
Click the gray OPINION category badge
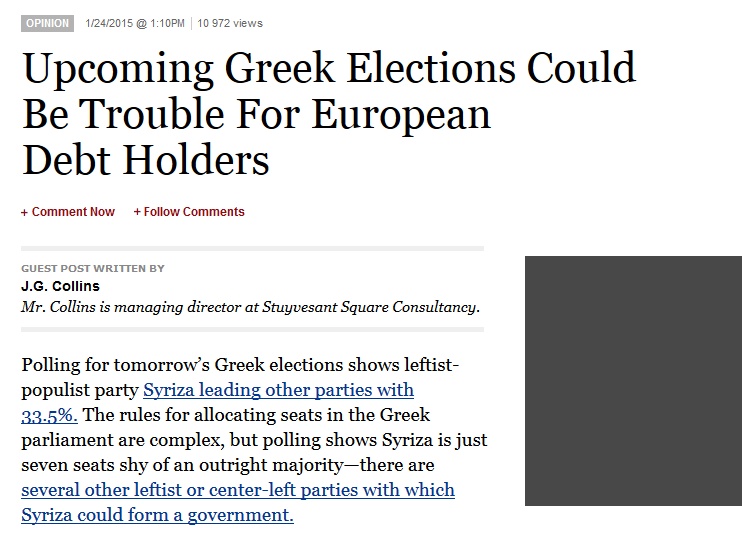coord(47,23)
